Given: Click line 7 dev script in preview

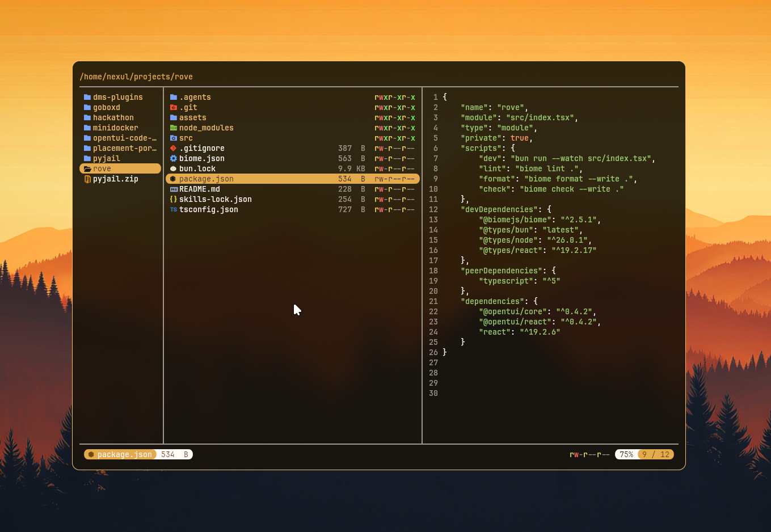Looking at the screenshot, I should point(567,158).
